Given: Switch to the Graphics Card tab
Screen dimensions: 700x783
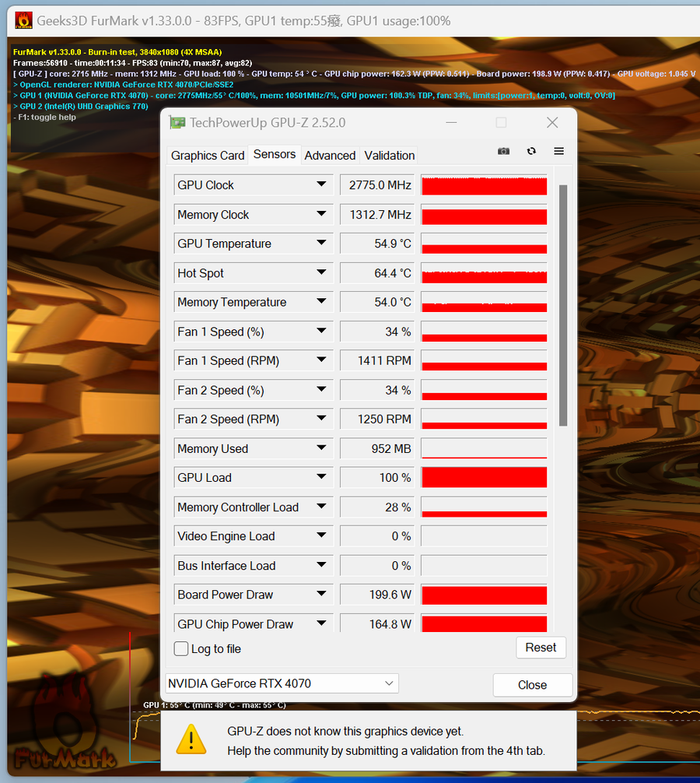Looking at the screenshot, I should (208, 156).
